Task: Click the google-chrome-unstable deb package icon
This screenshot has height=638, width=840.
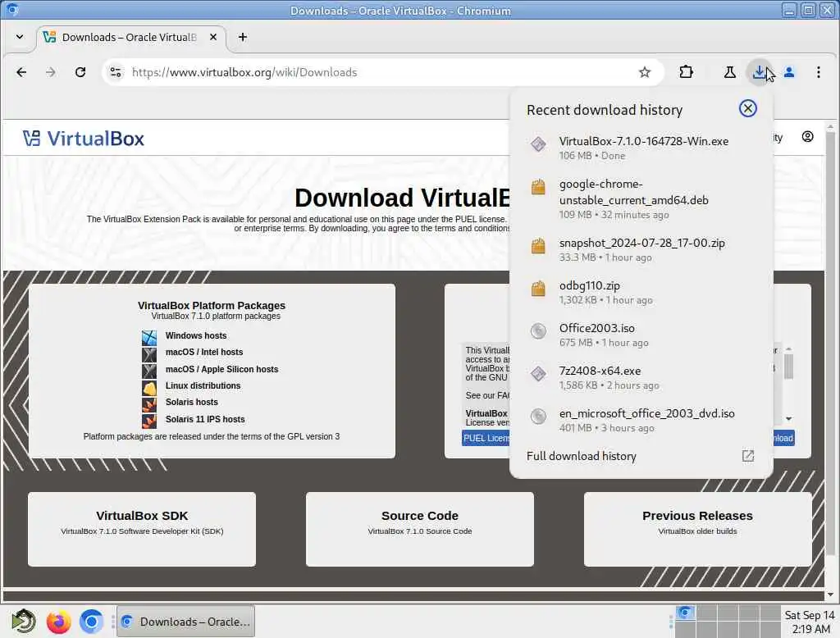Action: [538, 187]
